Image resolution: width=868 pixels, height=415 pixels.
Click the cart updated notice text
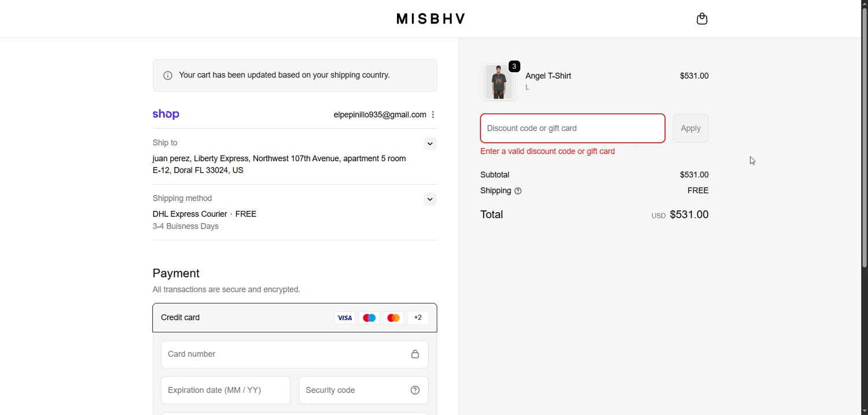[x=285, y=75]
